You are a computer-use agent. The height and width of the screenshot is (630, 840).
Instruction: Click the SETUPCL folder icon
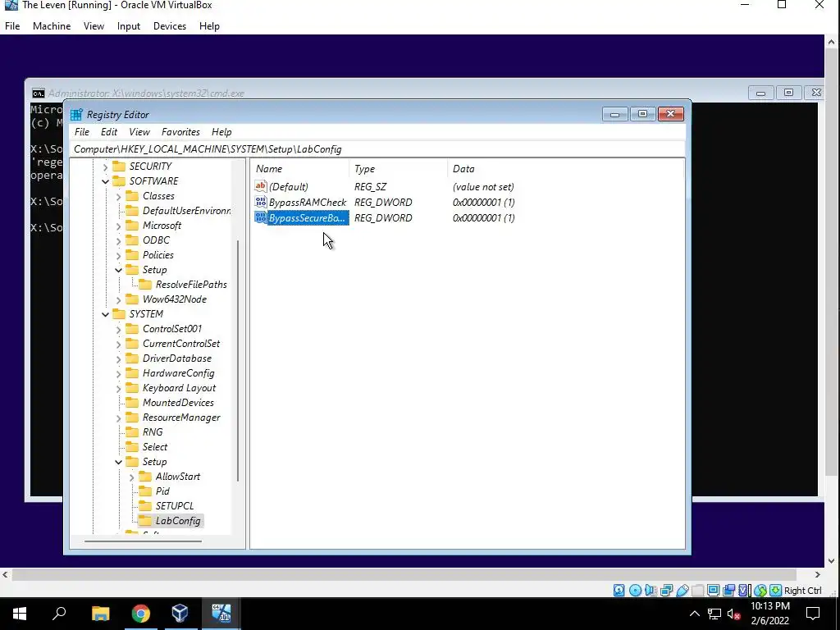144,505
